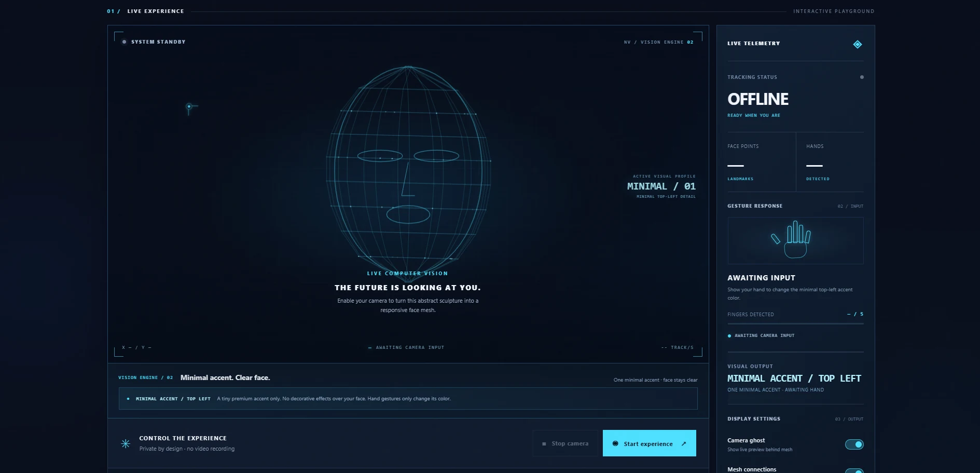The width and height of the screenshot is (980, 473).
Task: Click the hand gesture icon
Action: (792, 239)
